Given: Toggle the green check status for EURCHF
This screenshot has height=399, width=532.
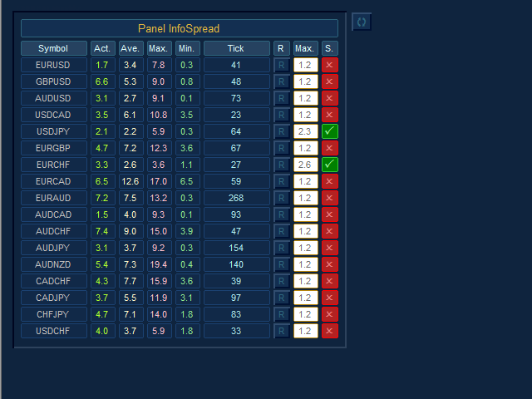Looking at the screenshot, I should pyautogui.click(x=330, y=165).
